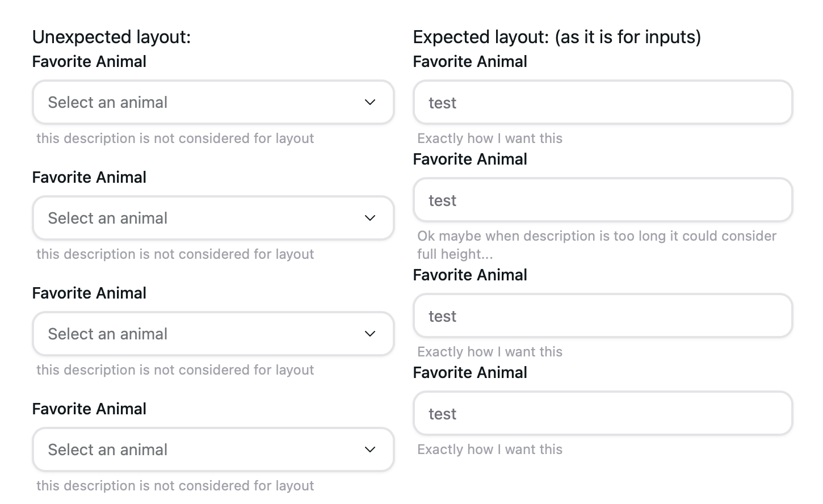Click the top 'this description is not considered' text
823x504 pixels.
[175, 138]
